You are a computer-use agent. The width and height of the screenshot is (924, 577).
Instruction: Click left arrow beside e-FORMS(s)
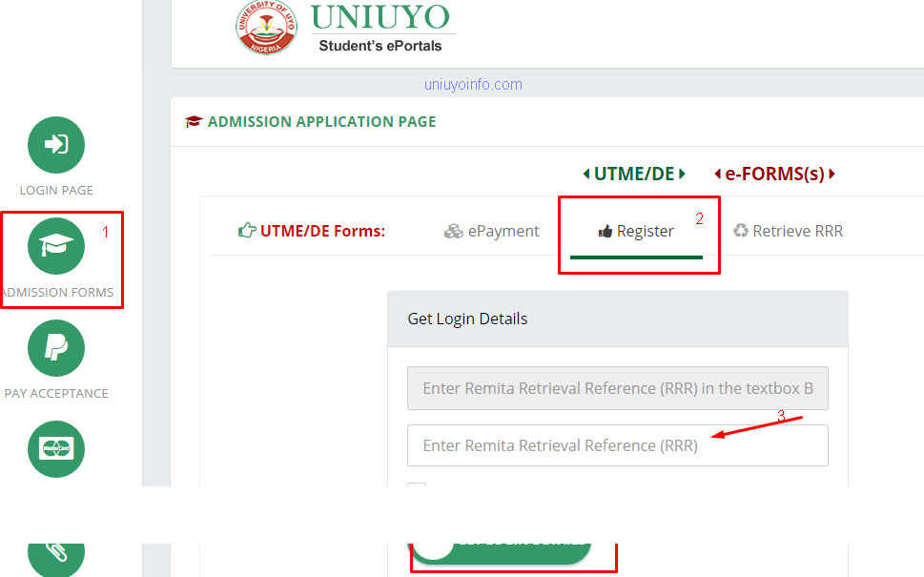coord(718,174)
